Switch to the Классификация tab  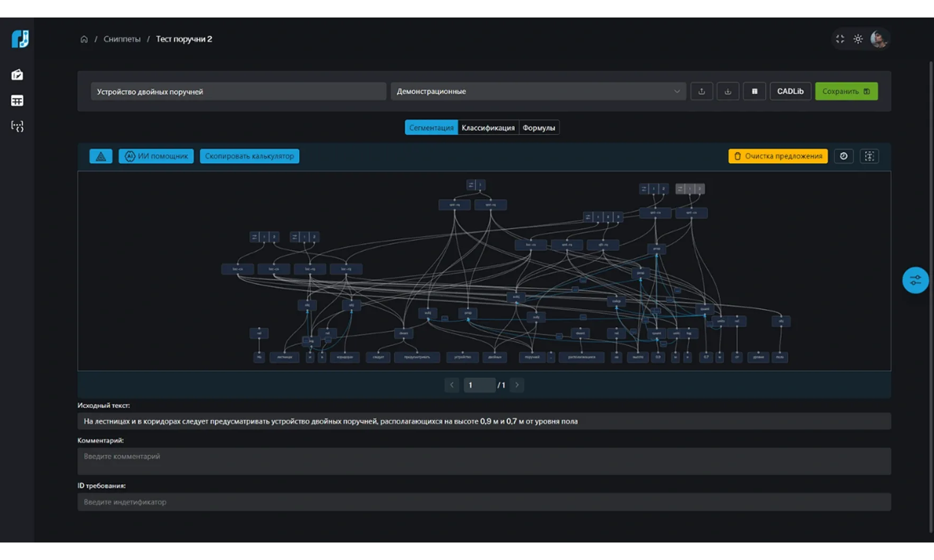click(x=488, y=128)
